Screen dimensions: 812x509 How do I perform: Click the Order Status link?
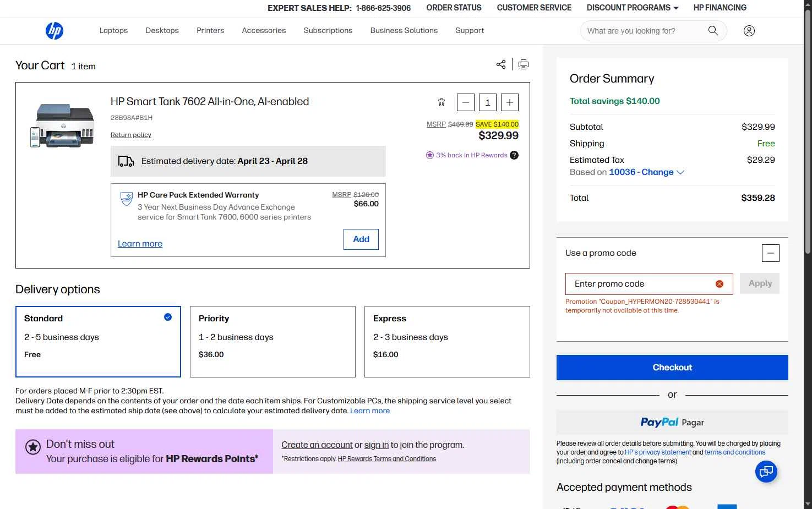(x=454, y=8)
